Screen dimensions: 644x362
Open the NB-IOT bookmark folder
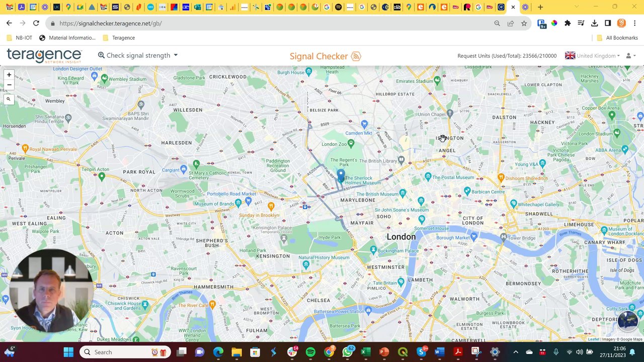pyautogui.click(x=20, y=38)
